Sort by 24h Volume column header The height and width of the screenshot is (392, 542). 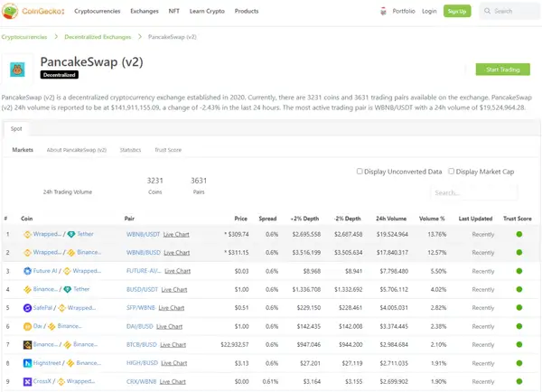(391, 219)
